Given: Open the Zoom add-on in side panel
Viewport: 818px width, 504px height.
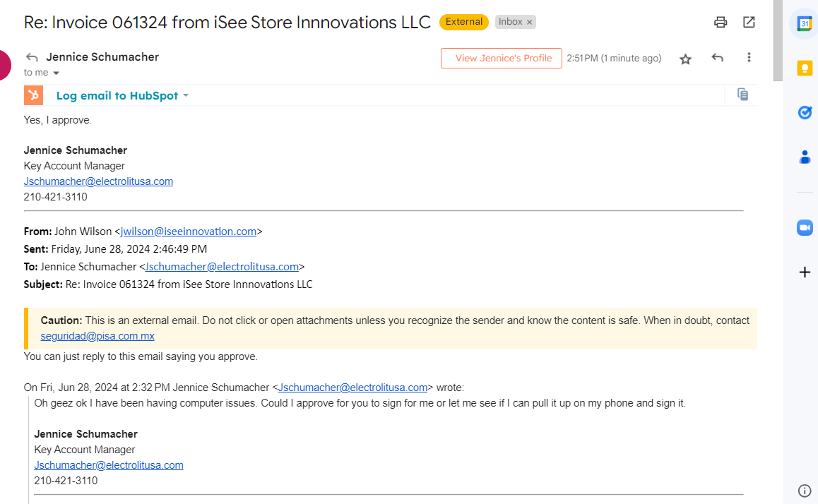Looking at the screenshot, I should pos(804,227).
